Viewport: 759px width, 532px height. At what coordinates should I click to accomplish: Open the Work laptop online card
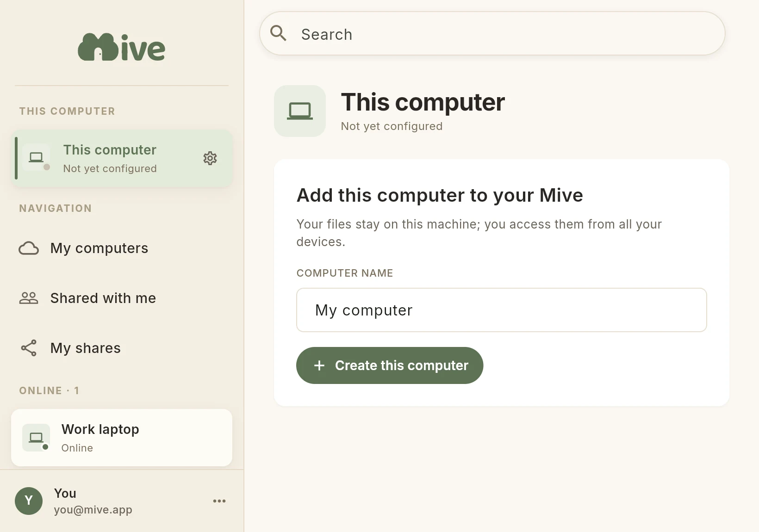(121, 438)
